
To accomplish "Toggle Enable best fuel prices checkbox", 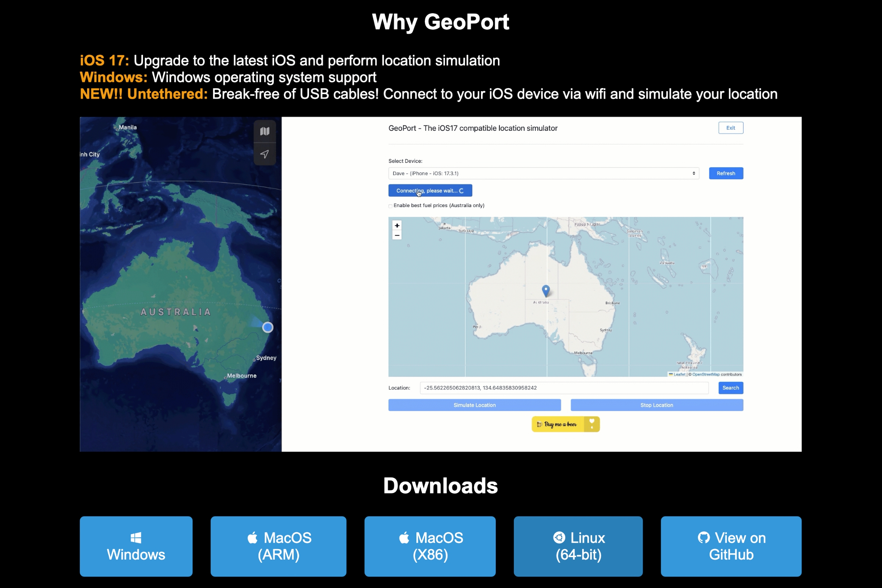I will point(388,205).
